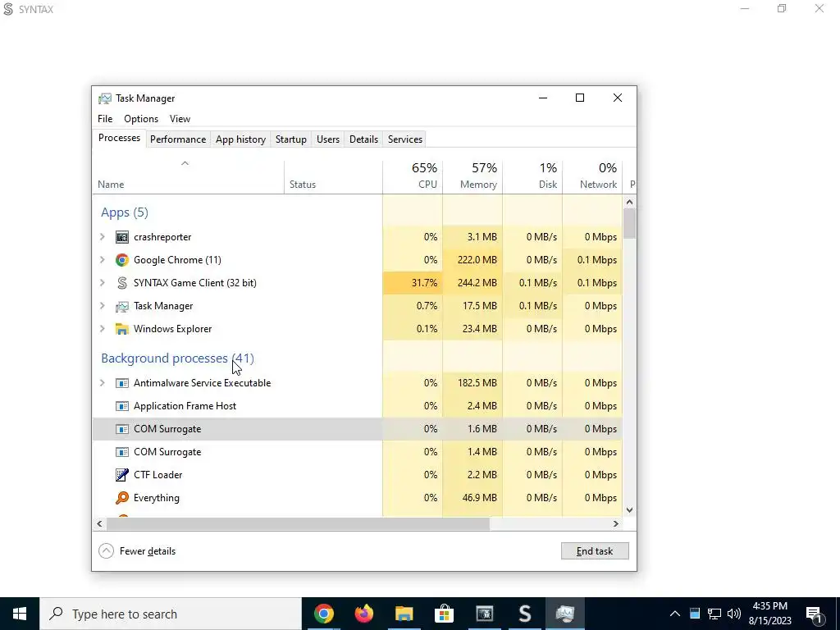Switch to the Users tab
840x630 pixels.
(x=328, y=139)
